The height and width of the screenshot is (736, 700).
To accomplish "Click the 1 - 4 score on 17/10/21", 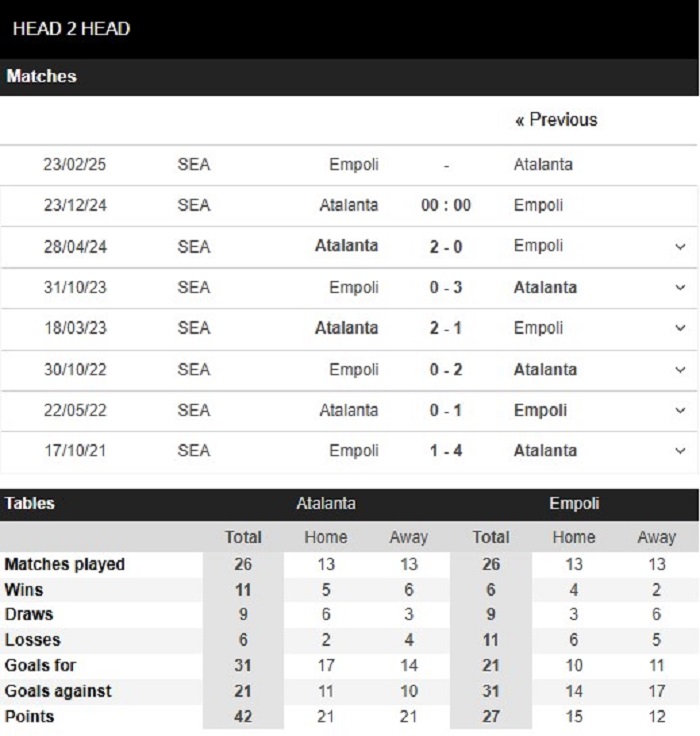I will 446,451.
